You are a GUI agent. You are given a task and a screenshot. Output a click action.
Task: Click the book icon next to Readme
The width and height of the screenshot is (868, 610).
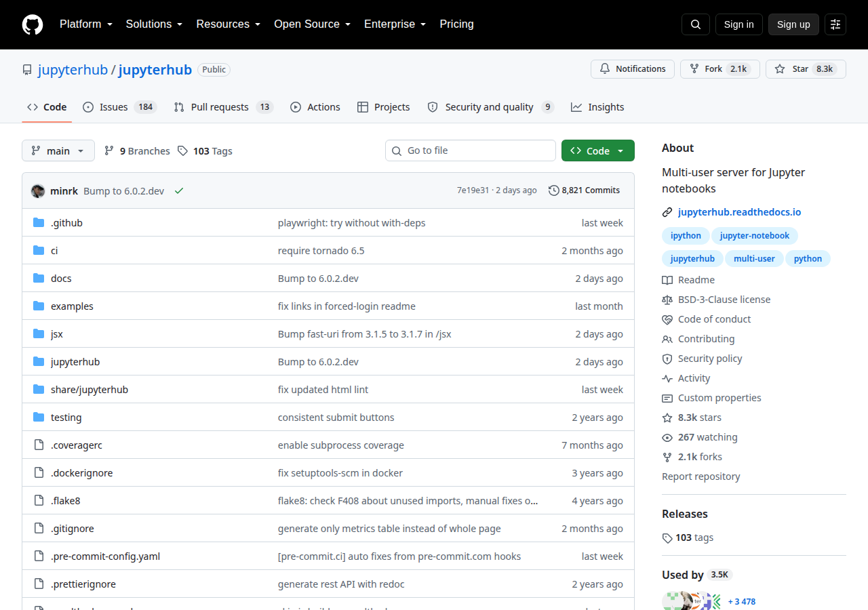click(x=667, y=280)
